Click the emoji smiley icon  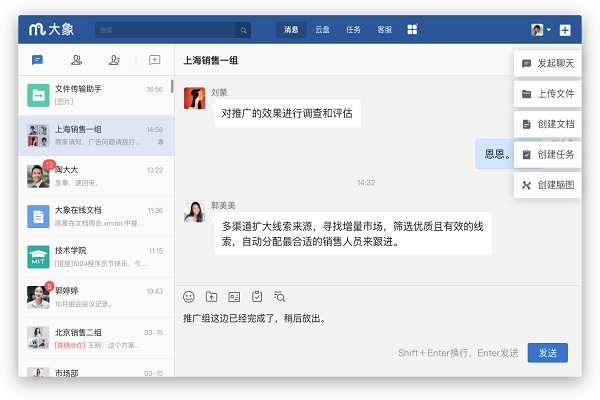tap(189, 297)
